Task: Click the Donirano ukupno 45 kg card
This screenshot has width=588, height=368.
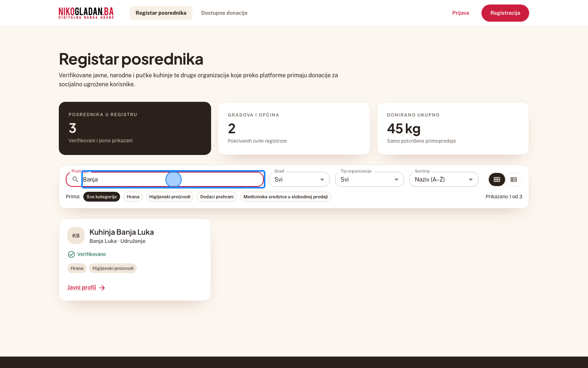Action: coord(453,128)
